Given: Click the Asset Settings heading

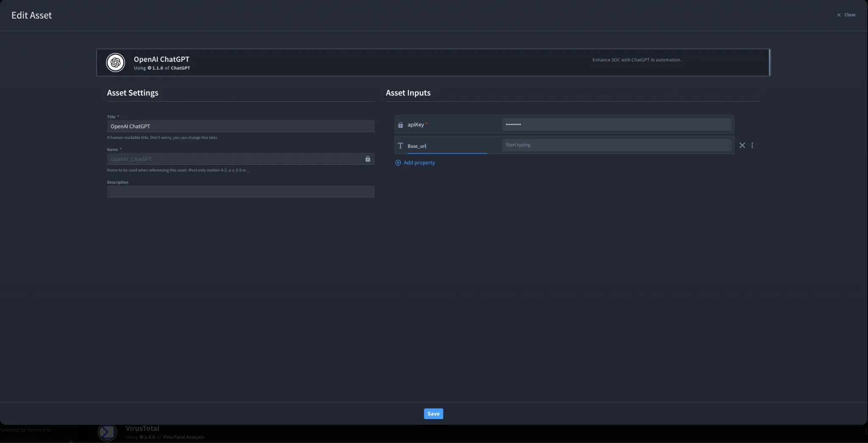Looking at the screenshot, I should [133, 93].
